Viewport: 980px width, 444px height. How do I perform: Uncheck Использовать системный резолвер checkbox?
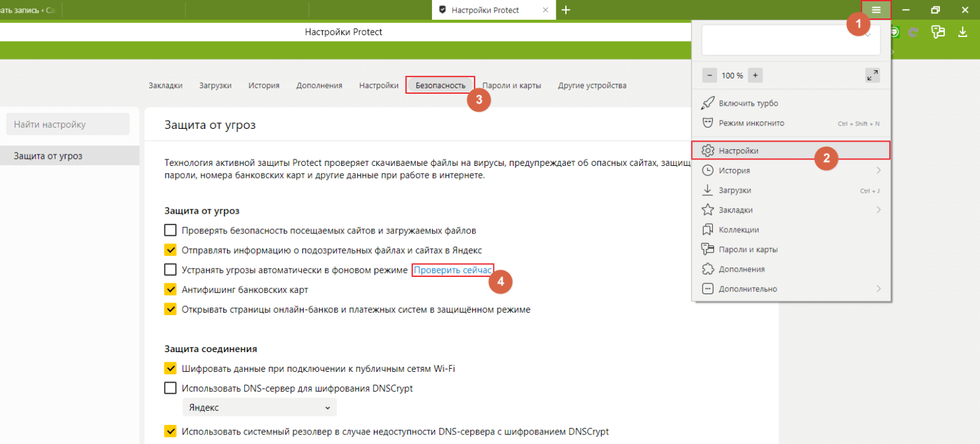(x=170, y=431)
